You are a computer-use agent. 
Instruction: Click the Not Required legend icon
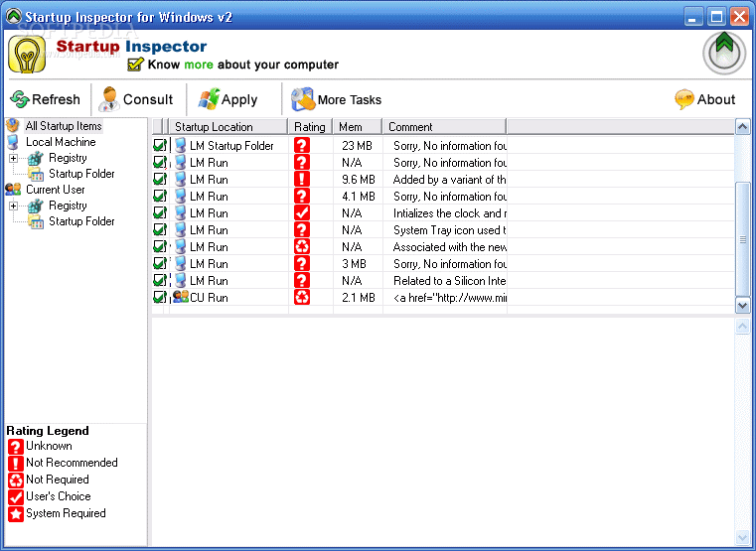click(x=16, y=481)
